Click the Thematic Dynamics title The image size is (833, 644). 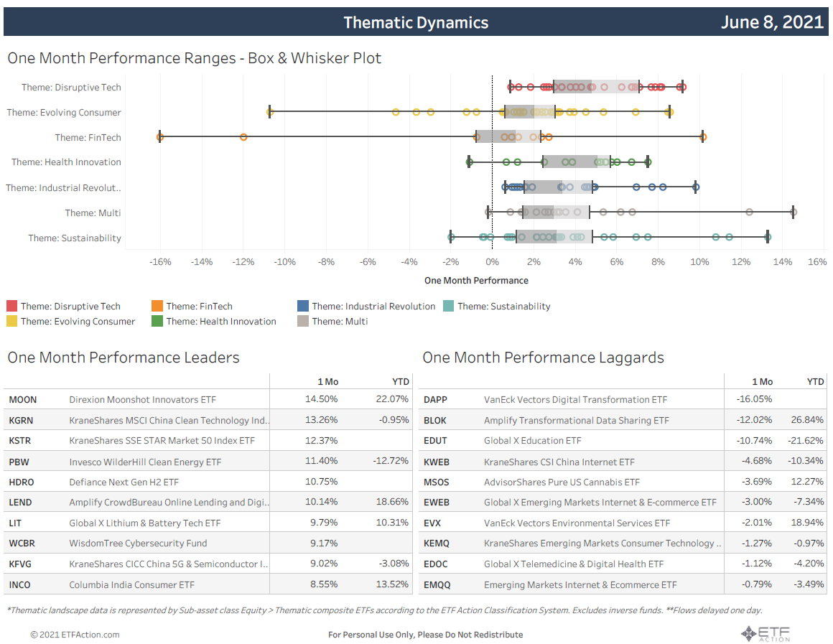click(x=416, y=22)
